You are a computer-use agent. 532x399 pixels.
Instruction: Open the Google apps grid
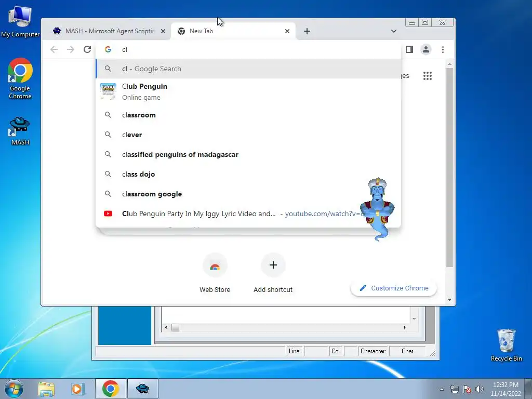(428, 76)
